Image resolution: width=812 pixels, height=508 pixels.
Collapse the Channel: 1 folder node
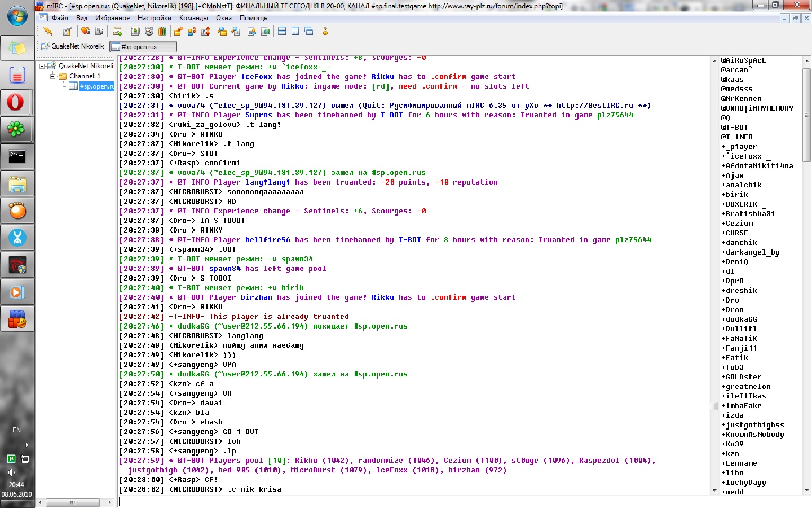[53, 76]
